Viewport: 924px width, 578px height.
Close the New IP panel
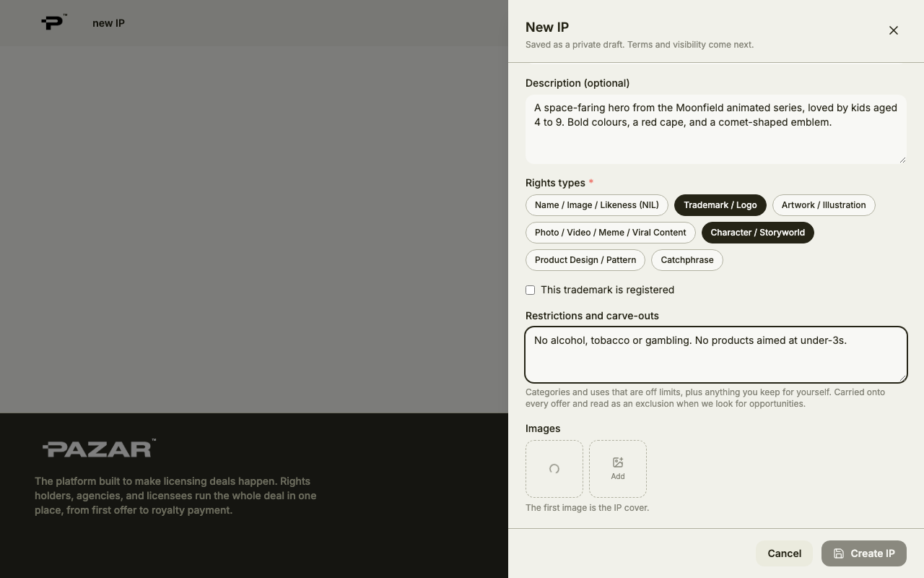coord(894,30)
